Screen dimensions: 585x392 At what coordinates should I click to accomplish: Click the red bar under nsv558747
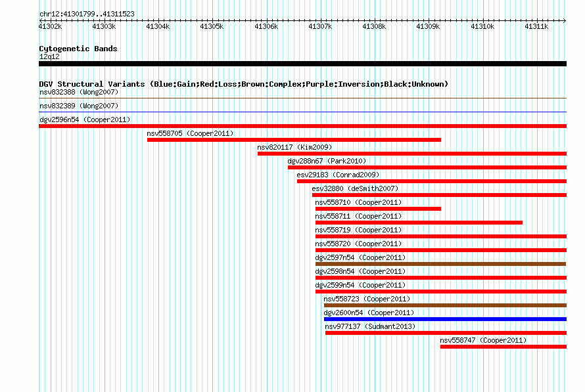[503, 347]
